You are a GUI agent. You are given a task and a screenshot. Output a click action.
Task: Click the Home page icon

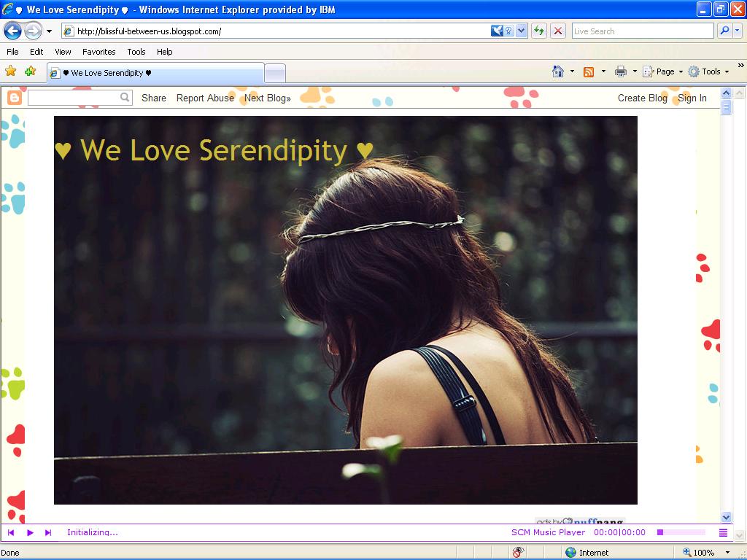point(558,72)
